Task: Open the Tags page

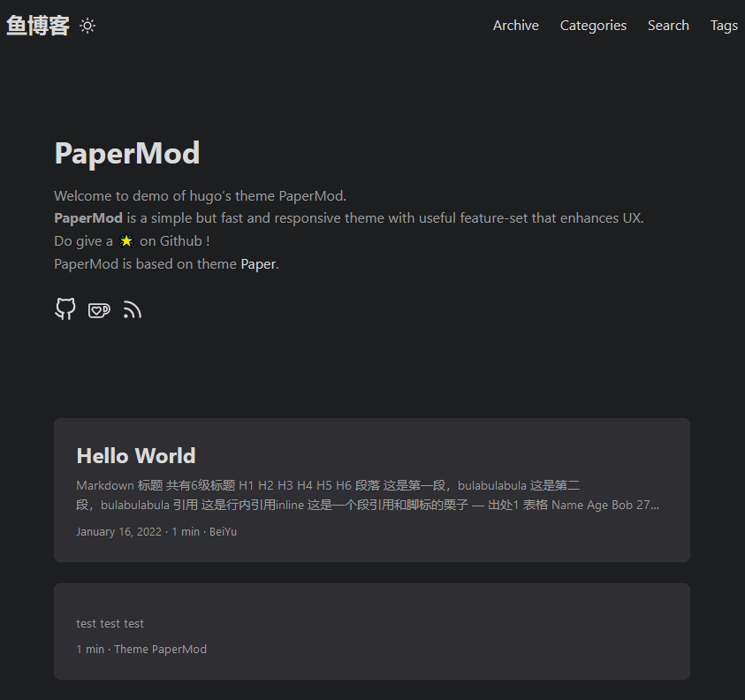Action: pos(724,26)
